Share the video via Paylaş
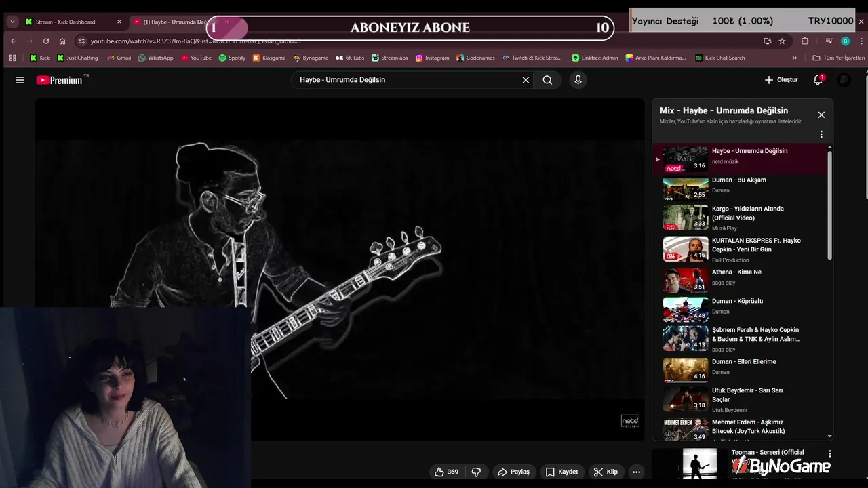This screenshot has height=488, width=868. [x=513, y=472]
